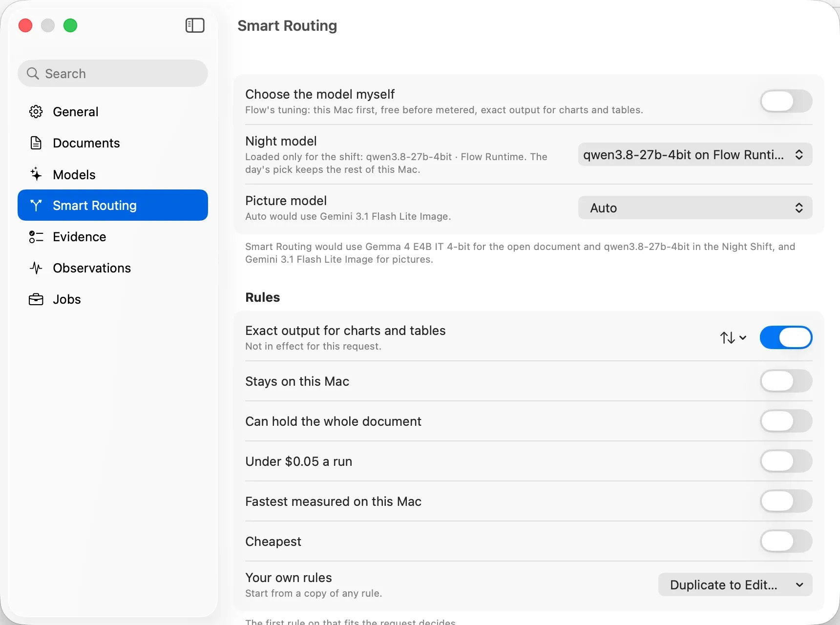
Task: Click the General gear icon
Action: click(36, 112)
